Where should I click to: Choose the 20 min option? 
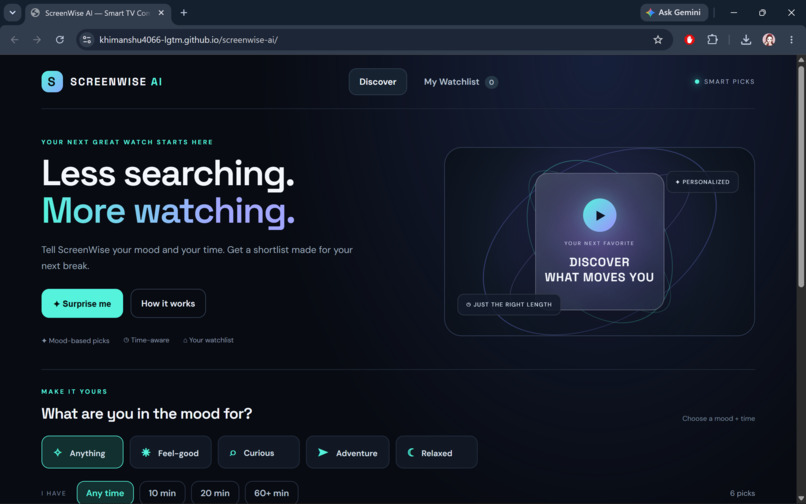[215, 493]
